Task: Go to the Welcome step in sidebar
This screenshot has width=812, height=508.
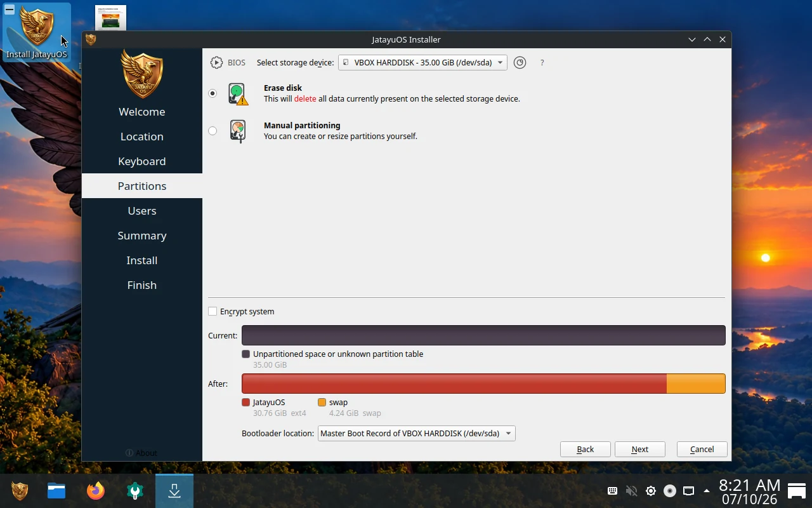Action: [x=142, y=112]
